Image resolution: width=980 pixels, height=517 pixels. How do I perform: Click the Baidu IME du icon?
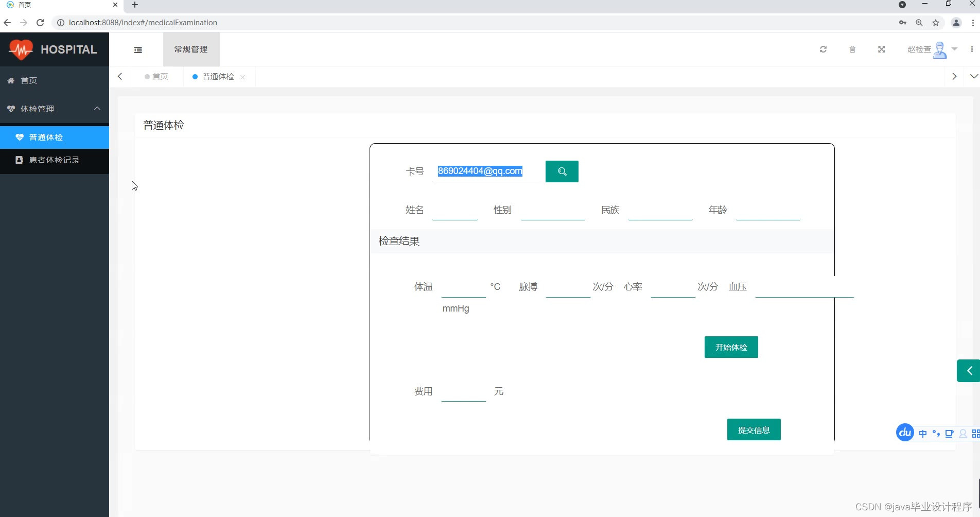[x=905, y=433]
